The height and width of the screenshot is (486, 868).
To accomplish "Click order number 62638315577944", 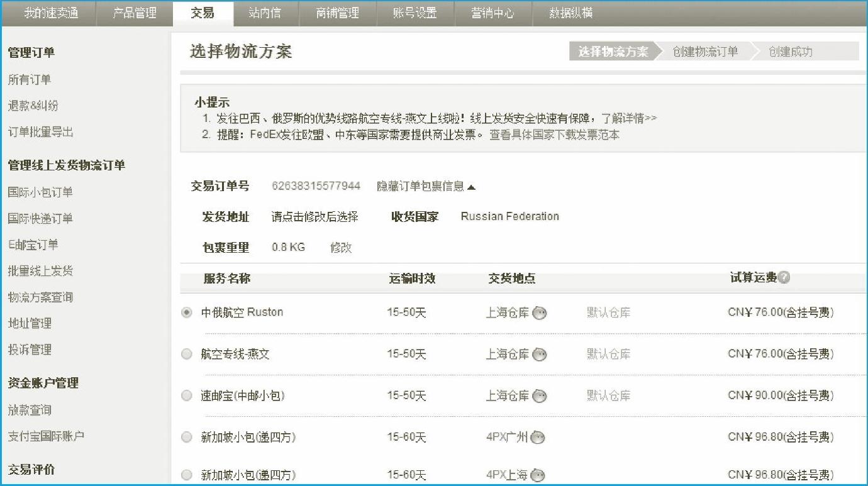I will pyautogui.click(x=316, y=185).
